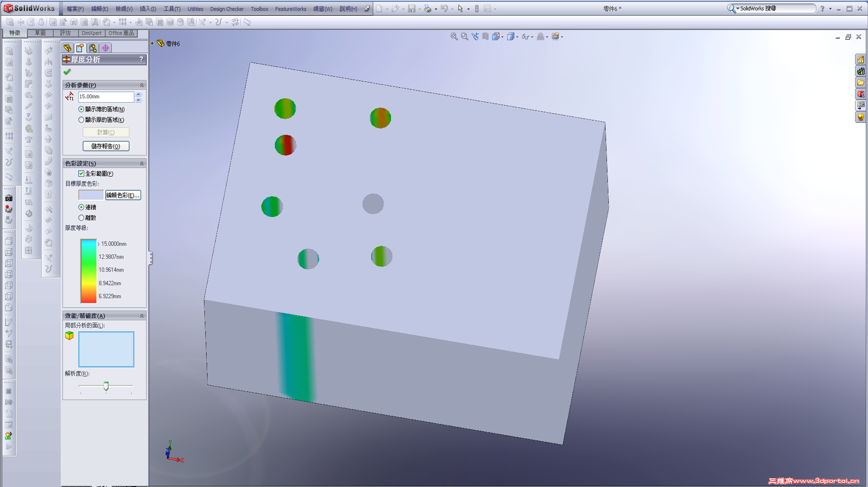The width and height of the screenshot is (868, 487).
Task: Click the Apply Scene icon
Action: (540, 37)
